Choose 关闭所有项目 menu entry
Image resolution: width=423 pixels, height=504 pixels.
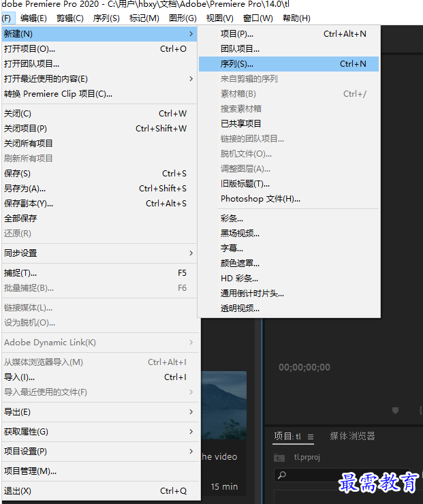pyautogui.click(x=99, y=143)
